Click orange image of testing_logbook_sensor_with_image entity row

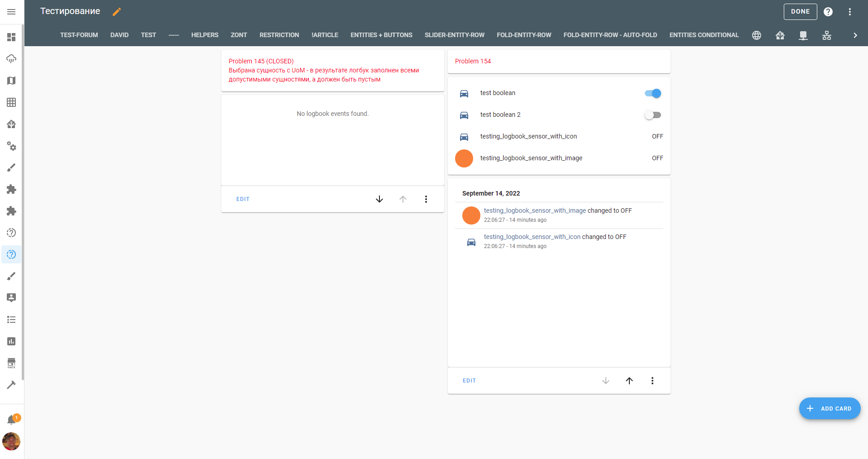[464, 158]
